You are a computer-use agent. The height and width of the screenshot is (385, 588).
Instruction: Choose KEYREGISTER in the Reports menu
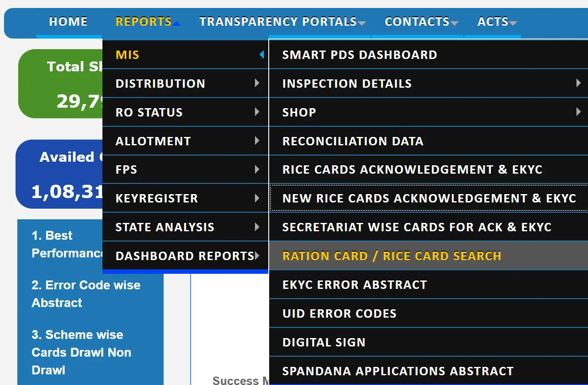(x=185, y=198)
